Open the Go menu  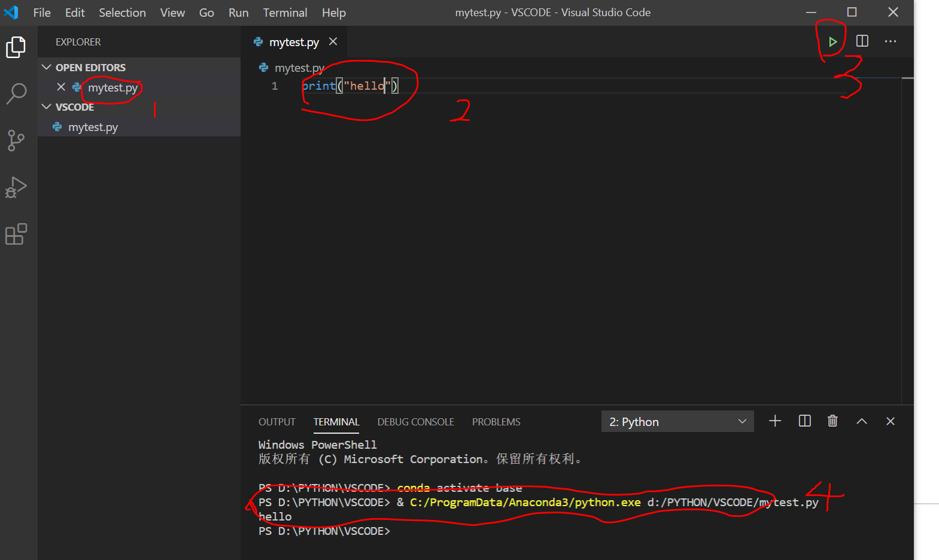tap(206, 13)
